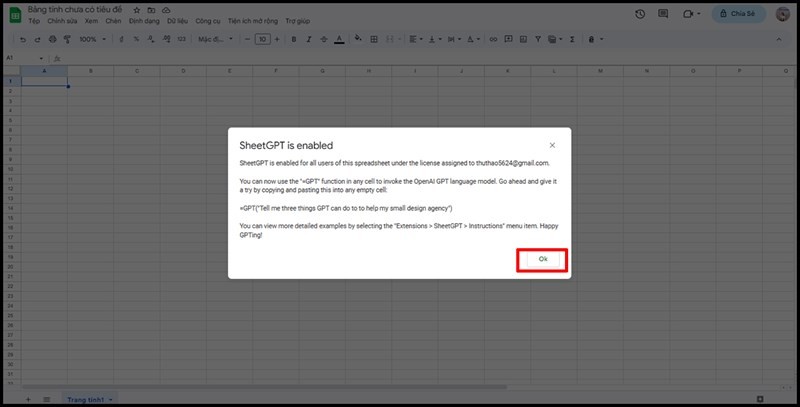This screenshot has height=407, width=800.
Task: Open the Tệp menu
Action: click(x=34, y=21)
